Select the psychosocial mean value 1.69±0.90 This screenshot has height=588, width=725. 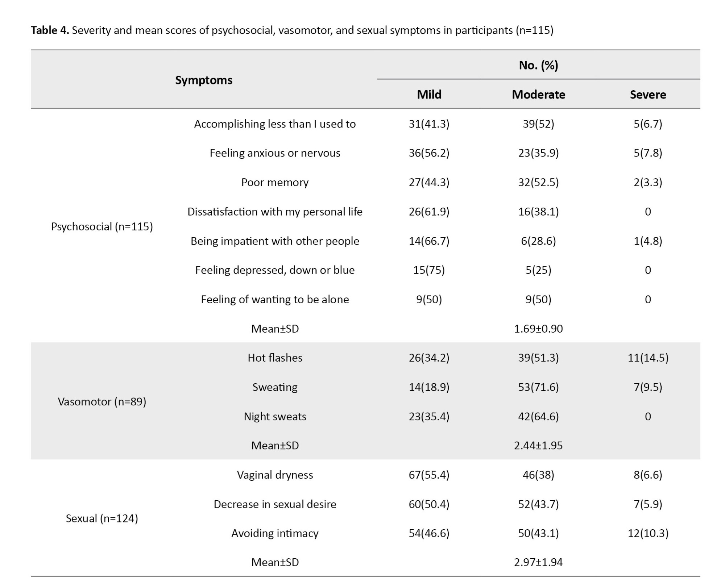538,329
